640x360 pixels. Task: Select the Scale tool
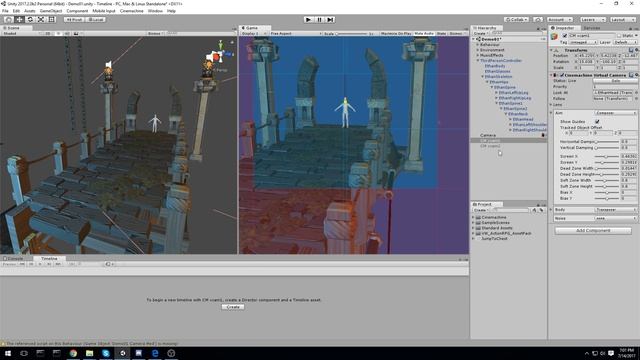[41, 19]
